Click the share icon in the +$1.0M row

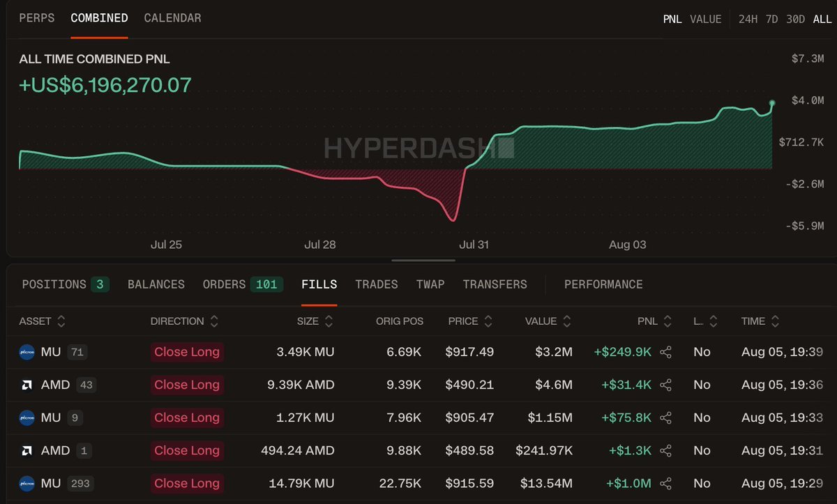[x=665, y=483]
